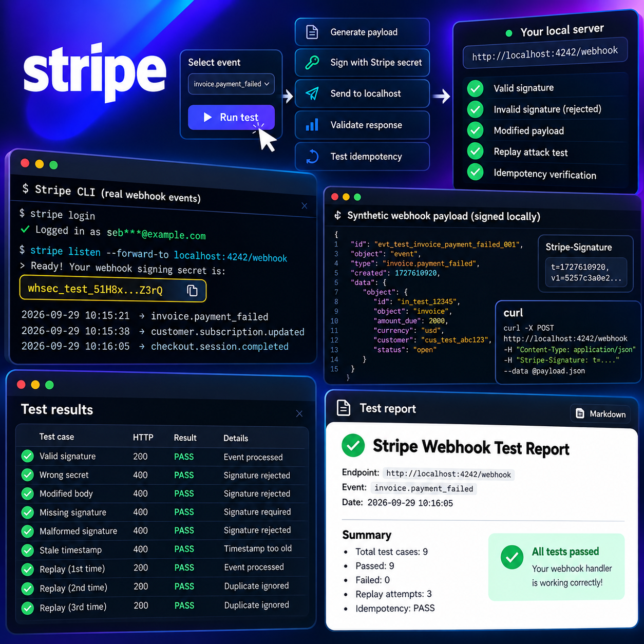644x644 pixels.
Task: Click the Stripe-Signature value box t=1727610920
Action: click(x=586, y=272)
